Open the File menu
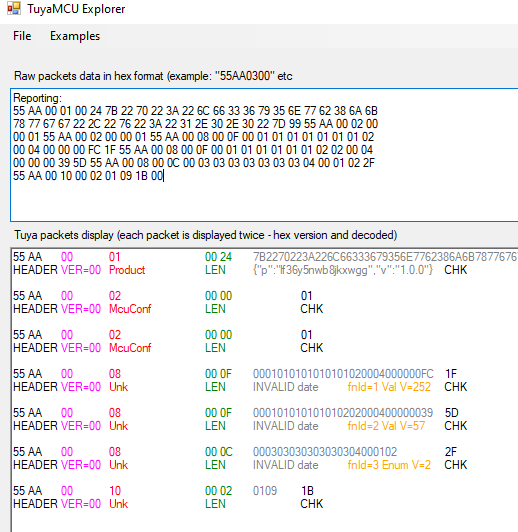Screen dimensions: 518x532 pos(22,36)
